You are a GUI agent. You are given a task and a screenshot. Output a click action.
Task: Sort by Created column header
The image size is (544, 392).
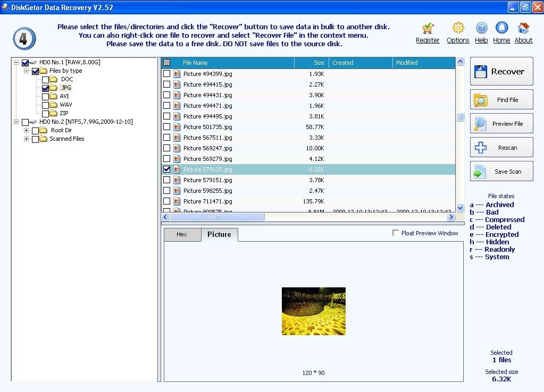point(361,63)
